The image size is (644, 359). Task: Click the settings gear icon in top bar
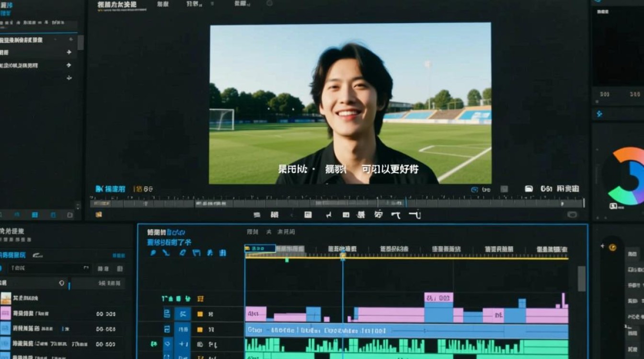pos(269,3)
